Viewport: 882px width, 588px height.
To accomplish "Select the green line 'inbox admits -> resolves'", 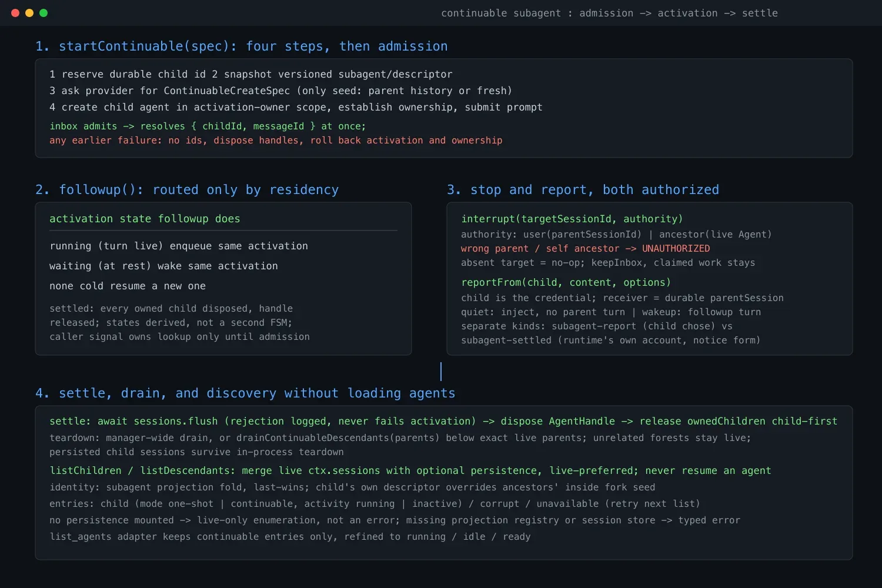I will point(208,126).
